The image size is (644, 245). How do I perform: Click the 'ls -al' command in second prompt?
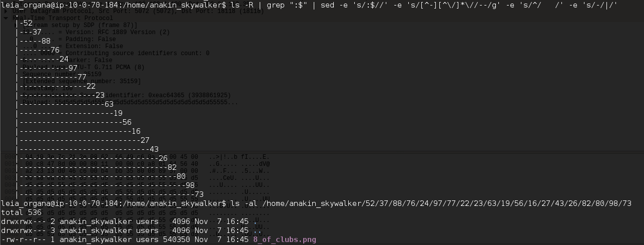(x=244, y=203)
